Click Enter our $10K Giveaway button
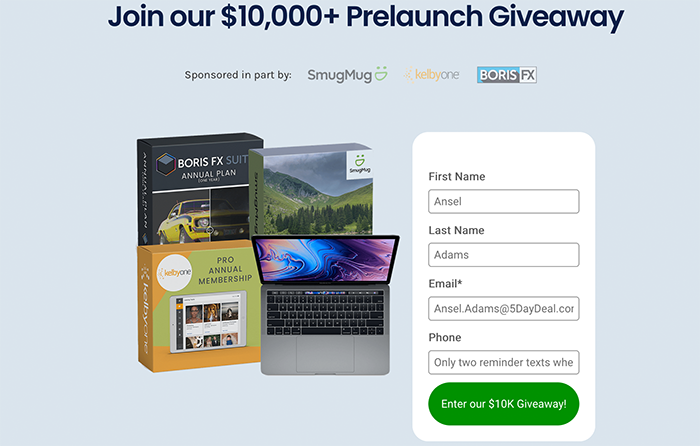The image size is (700, 446). pos(504,404)
